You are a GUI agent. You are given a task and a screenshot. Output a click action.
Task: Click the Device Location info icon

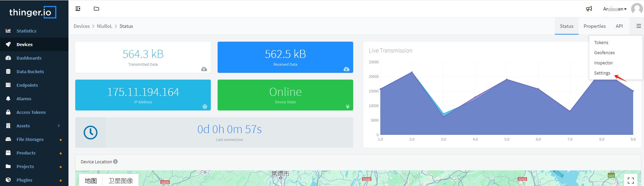coord(116,162)
